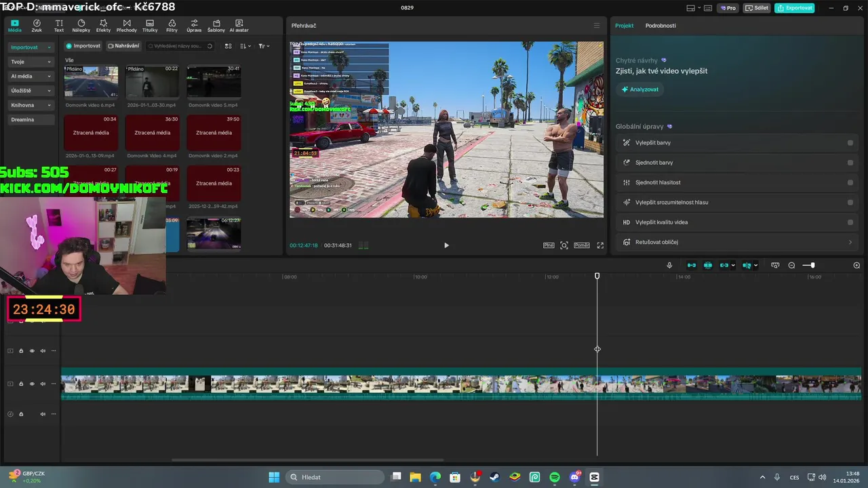
Task: Zoom out the timeline
Action: click(x=791, y=265)
